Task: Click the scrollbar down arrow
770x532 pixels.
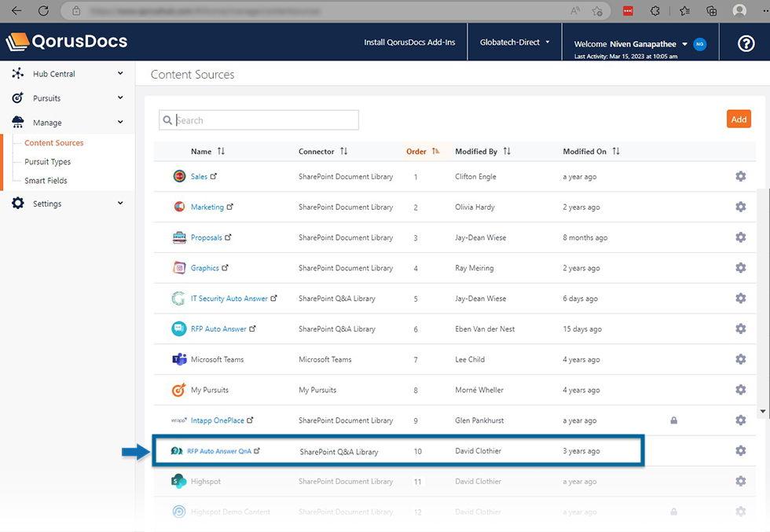Action: [x=763, y=411]
